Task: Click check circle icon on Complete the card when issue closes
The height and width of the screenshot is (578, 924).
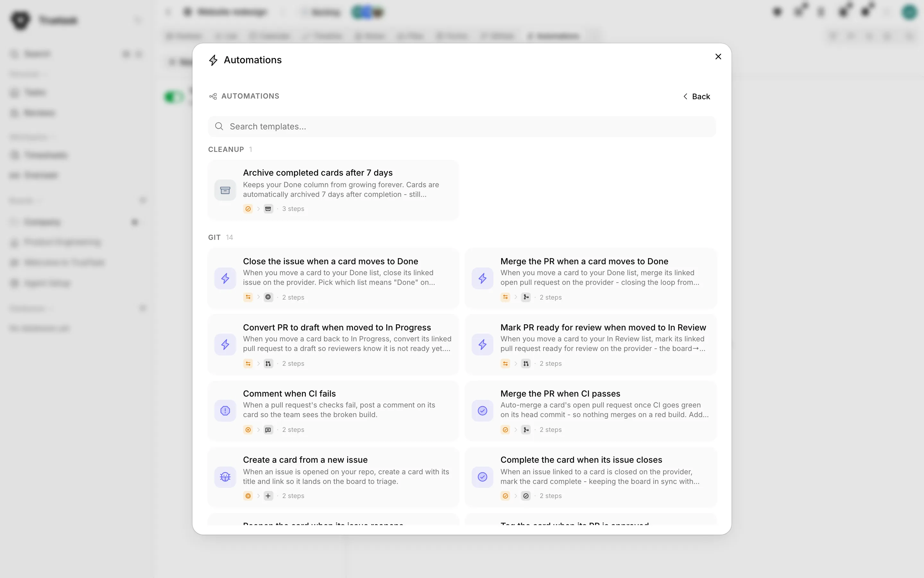Action: tap(483, 477)
